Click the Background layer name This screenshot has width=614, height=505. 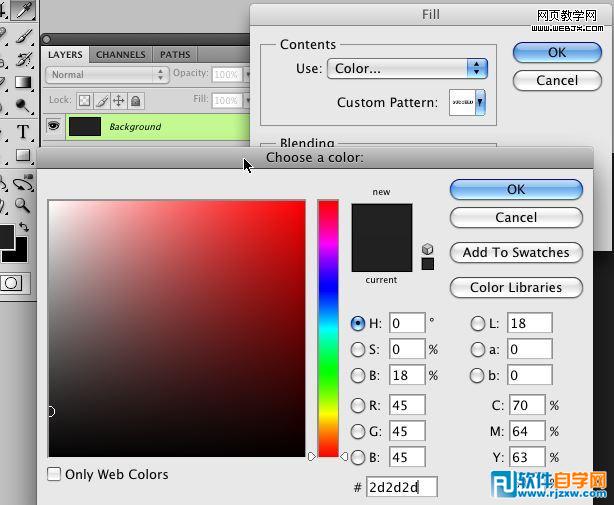click(135, 127)
